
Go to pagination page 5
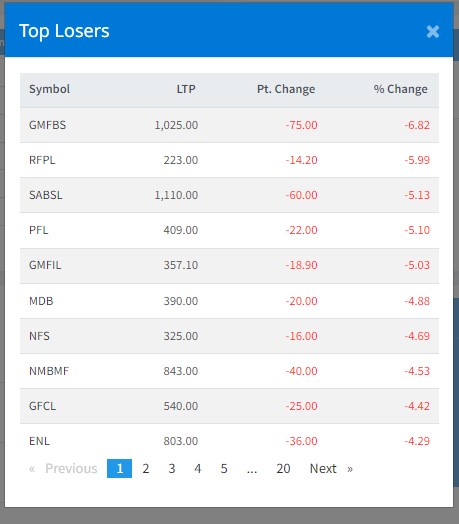(224, 469)
